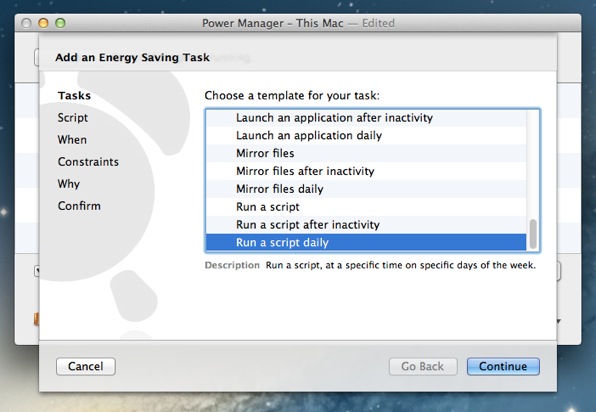Click the Script step in sidebar
Viewport: 596px width, 412px height.
coord(73,118)
